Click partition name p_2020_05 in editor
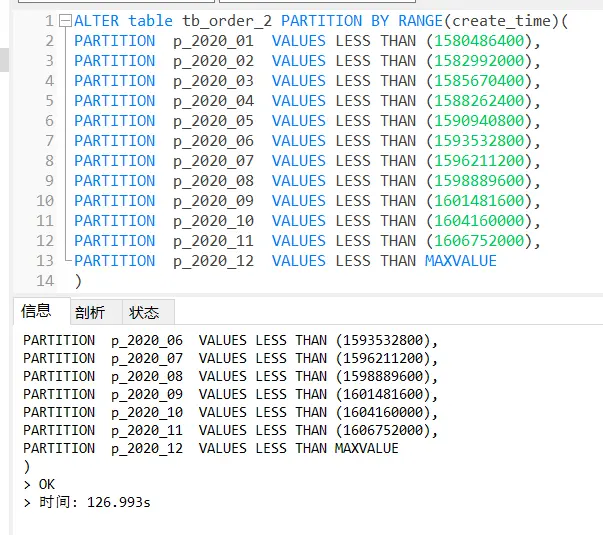Screen dimensions: 603x535 tap(213, 122)
